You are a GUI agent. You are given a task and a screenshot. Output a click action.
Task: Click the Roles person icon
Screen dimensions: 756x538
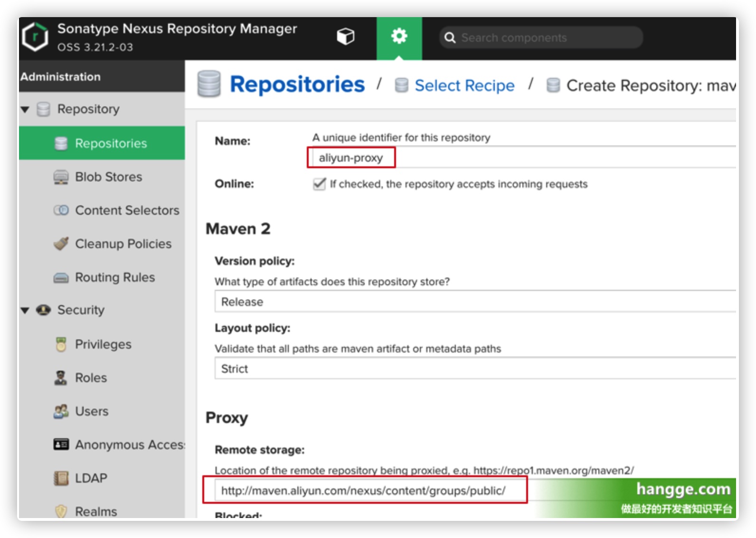click(x=61, y=378)
